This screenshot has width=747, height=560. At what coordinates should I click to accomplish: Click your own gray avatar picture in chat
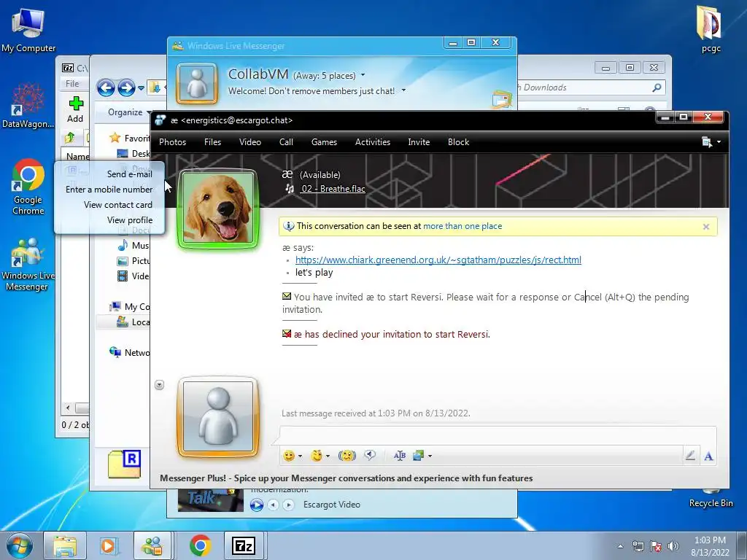218,417
